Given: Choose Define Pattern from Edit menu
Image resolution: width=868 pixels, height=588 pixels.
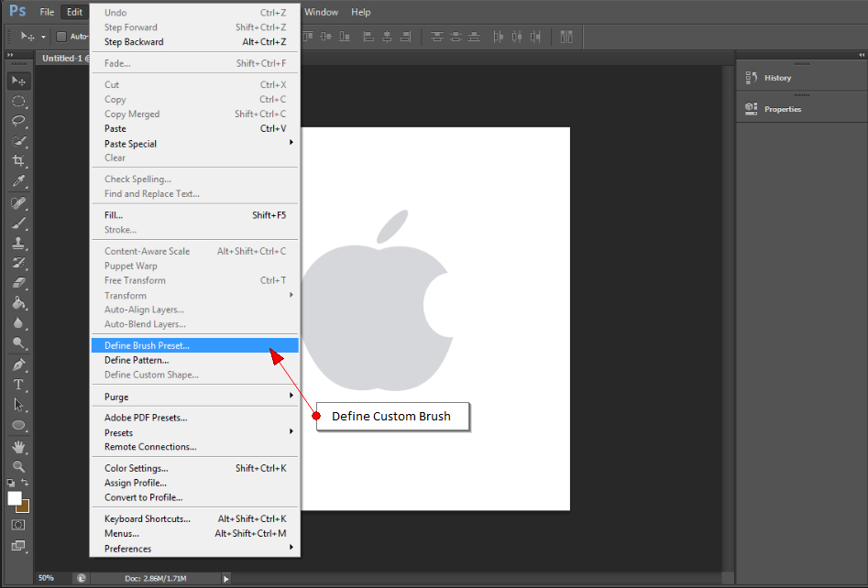Looking at the screenshot, I should [195, 360].
